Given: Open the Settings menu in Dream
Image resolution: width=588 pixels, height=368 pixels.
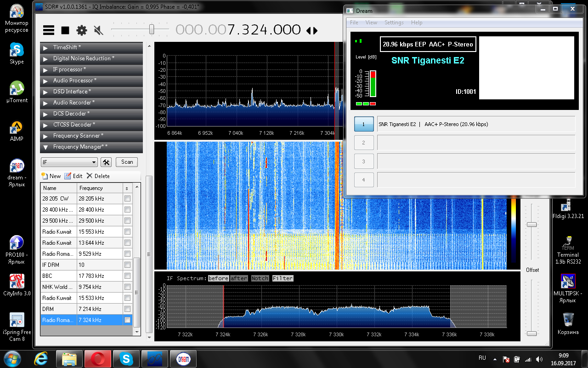Looking at the screenshot, I should (x=394, y=23).
